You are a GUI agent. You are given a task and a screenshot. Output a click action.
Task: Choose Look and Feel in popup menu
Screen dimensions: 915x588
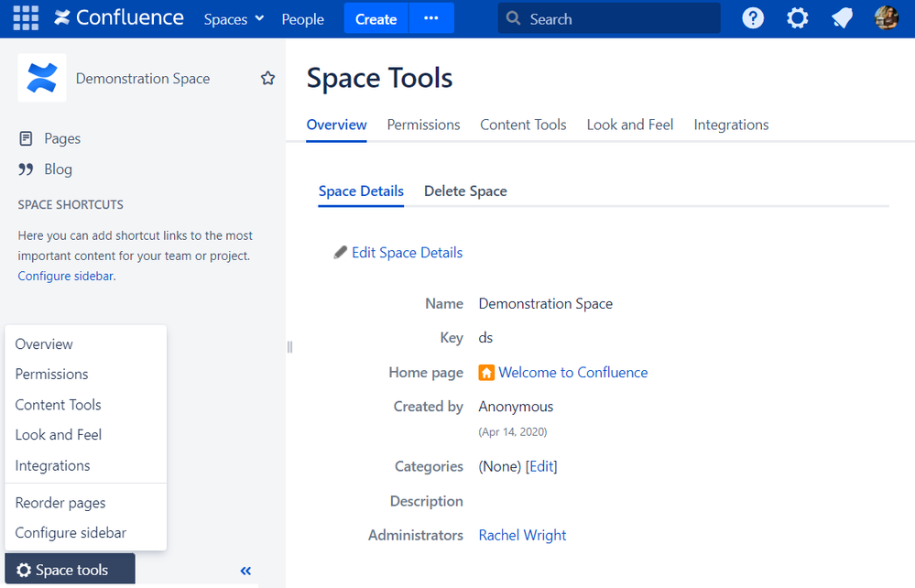tap(86, 434)
